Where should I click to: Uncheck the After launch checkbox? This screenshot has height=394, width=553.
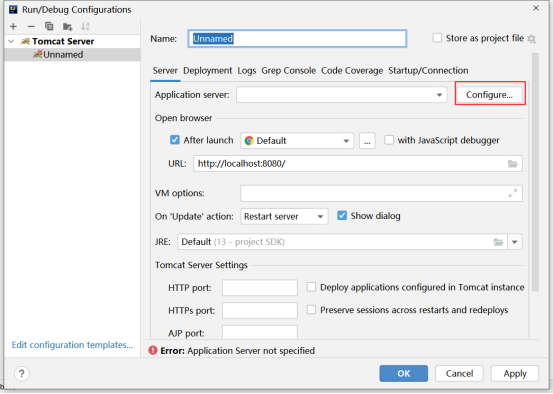pyautogui.click(x=175, y=140)
